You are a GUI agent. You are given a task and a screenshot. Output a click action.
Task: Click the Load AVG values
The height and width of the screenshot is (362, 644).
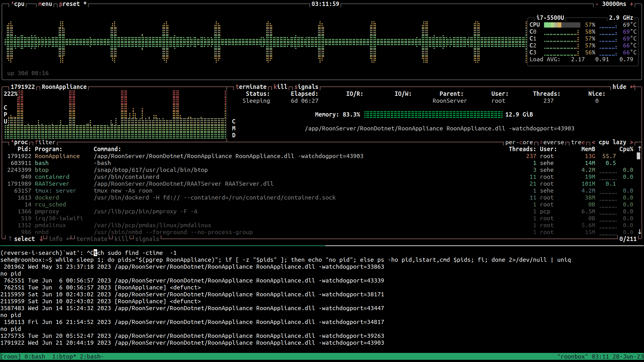coord(602,59)
